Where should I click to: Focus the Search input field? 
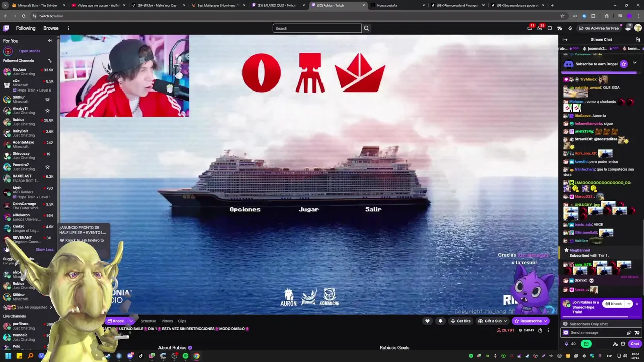click(x=317, y=28)
